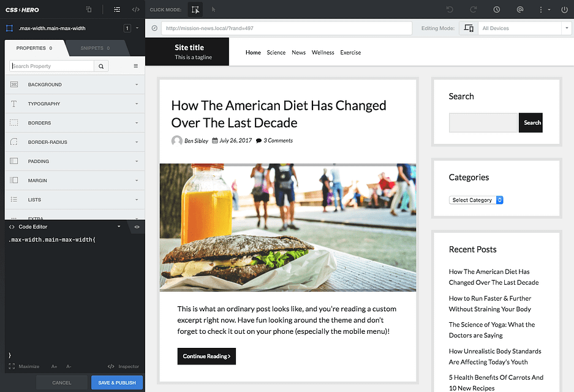
Task: Switch to the Snippets tab
Action: (x=95, y=48)
